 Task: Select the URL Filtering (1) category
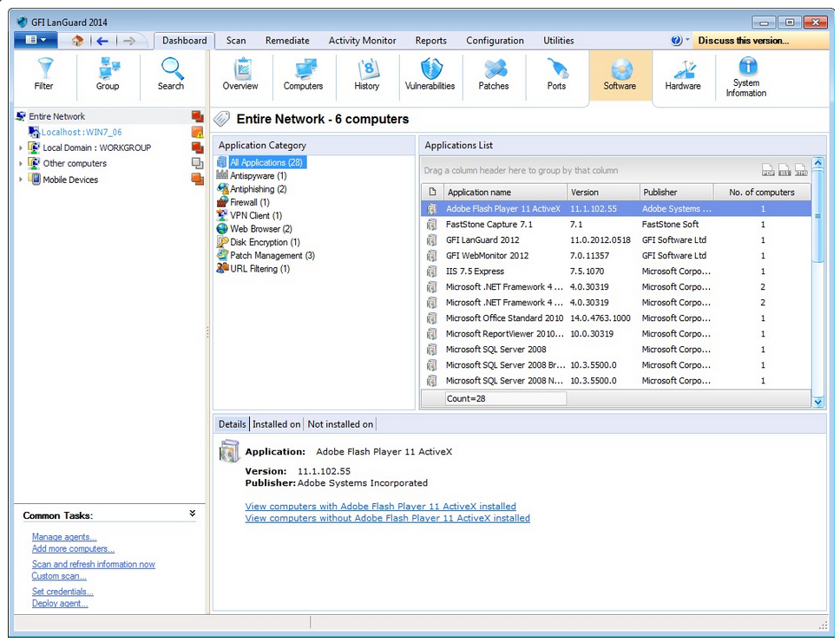[x=259, y=269]
